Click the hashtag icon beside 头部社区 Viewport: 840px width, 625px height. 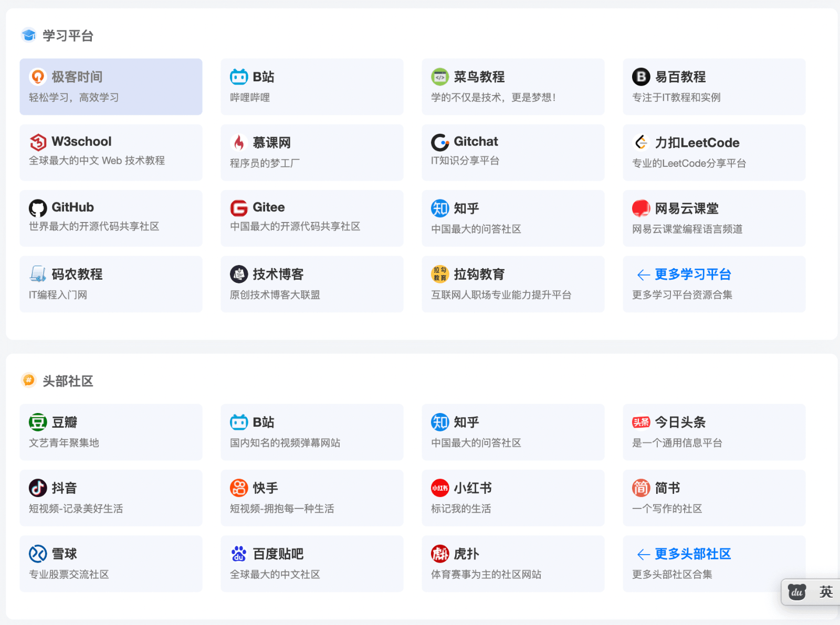coord(28,381)
